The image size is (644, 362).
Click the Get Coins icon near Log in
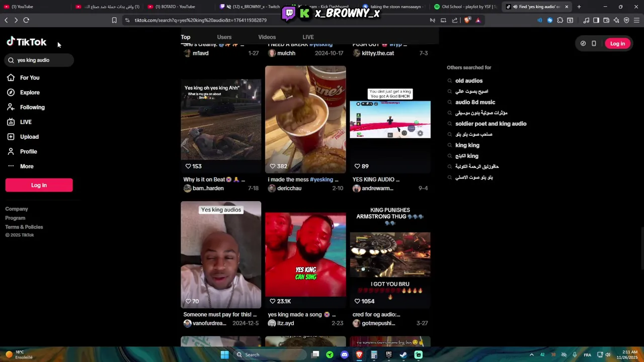pos(583,44)
